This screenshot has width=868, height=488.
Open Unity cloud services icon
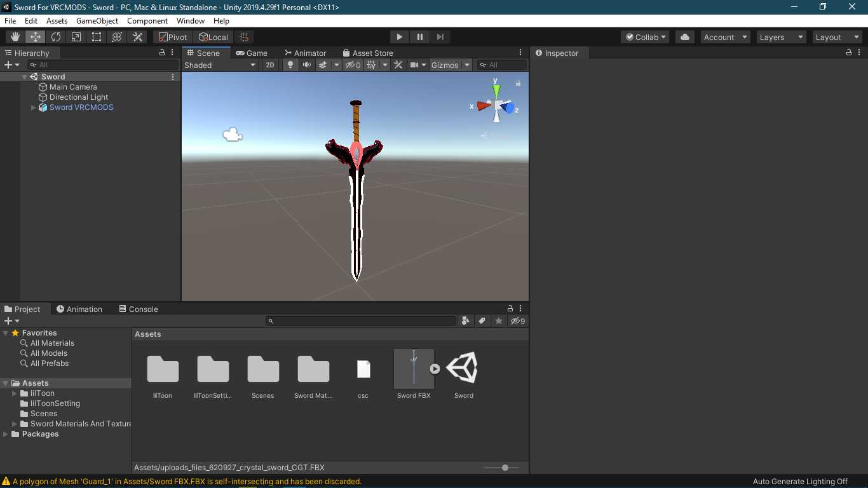tap(684, 37)
